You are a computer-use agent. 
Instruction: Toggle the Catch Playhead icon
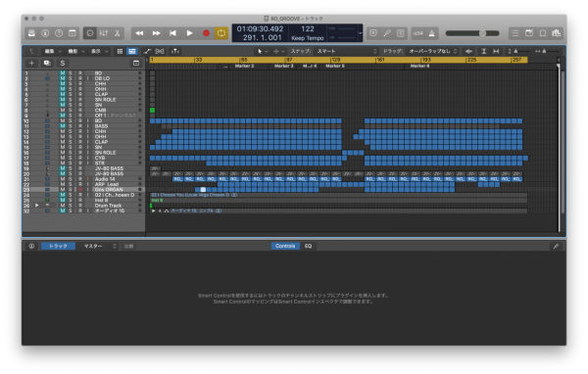coord(174,51)
